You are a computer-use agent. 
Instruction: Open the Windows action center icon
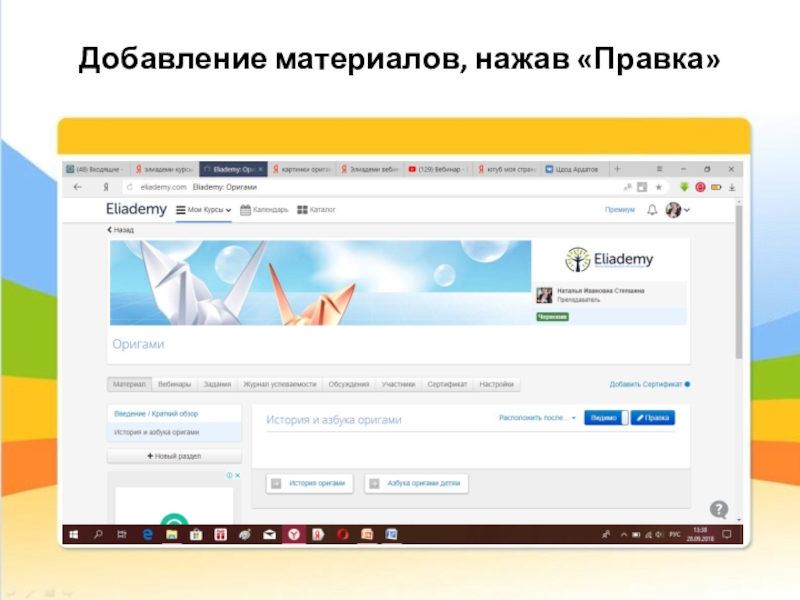(x=727, y=535)
